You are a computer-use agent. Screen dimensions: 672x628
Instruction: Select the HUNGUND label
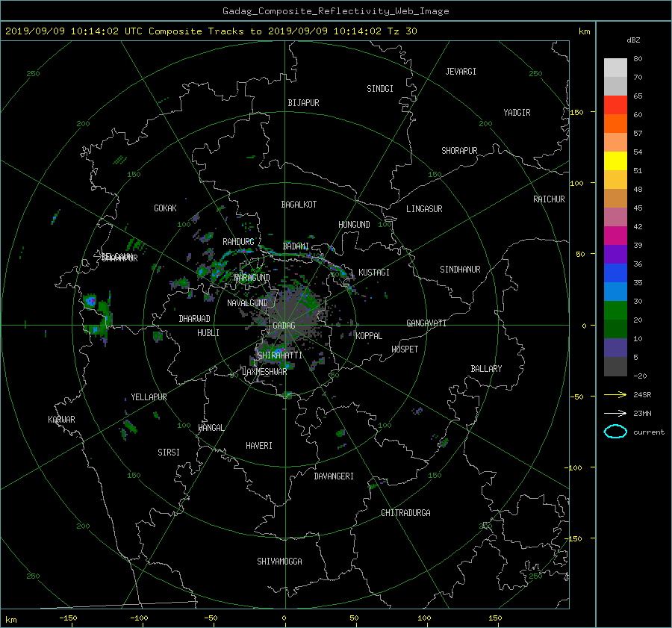coord(354,224)
